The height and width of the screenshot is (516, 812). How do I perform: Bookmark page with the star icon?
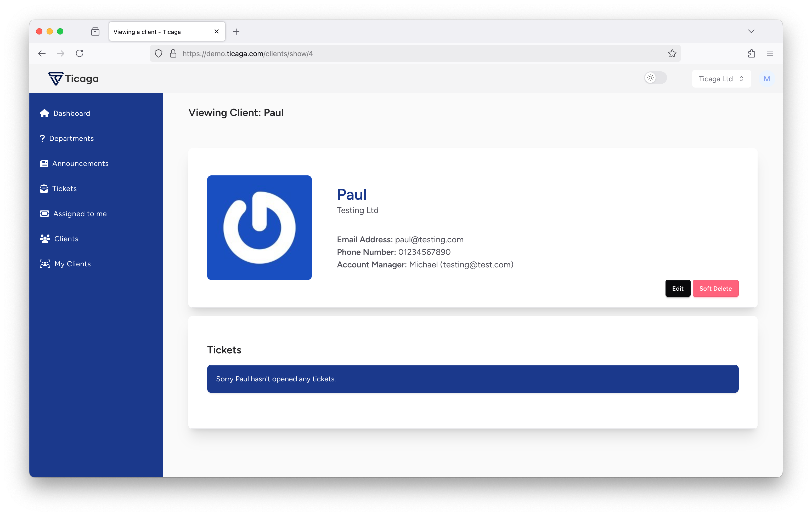pos(672,54)
